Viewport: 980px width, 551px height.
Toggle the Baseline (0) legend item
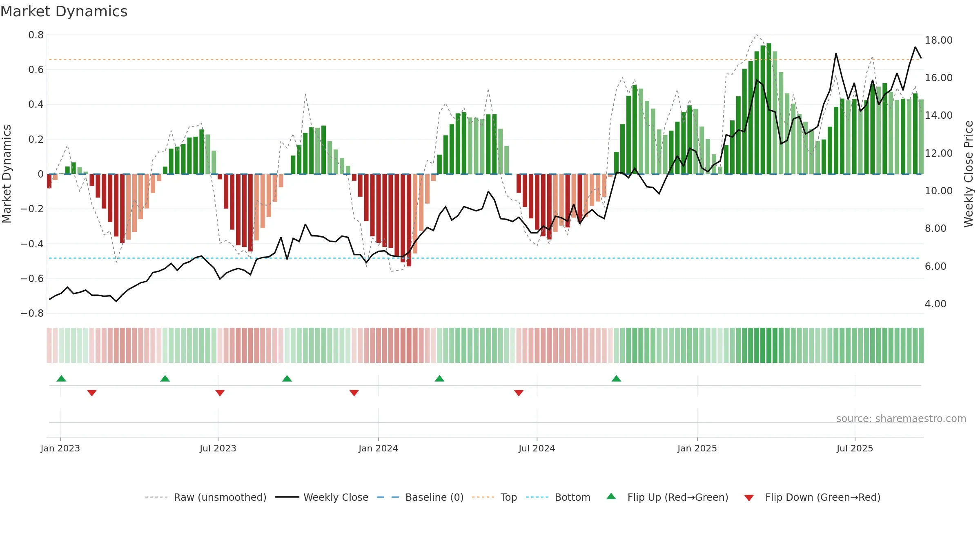420,497
